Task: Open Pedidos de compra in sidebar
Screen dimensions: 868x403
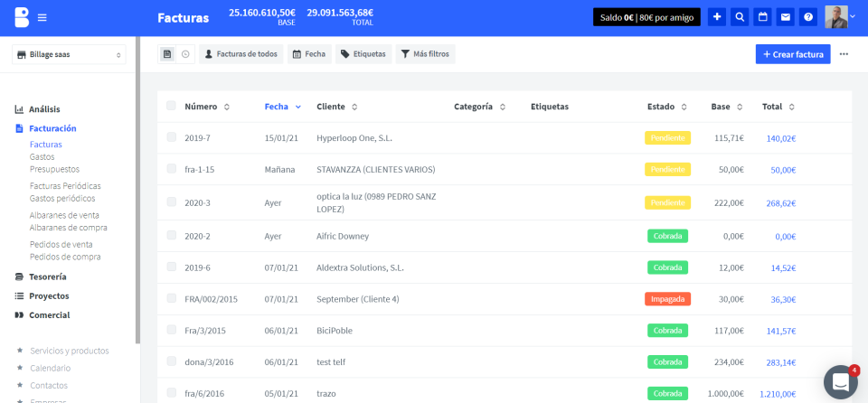Action: [x=65, y=257]
